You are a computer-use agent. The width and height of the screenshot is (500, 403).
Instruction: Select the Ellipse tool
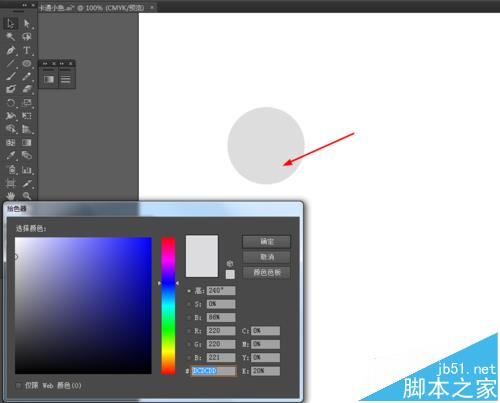coord(27,63)
